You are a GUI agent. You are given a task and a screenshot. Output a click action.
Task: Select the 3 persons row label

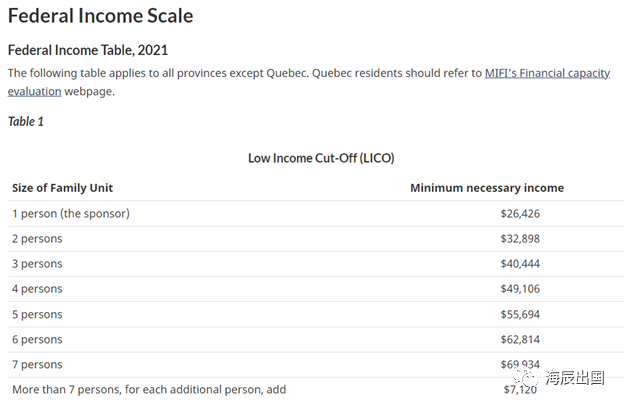[x=37, y=264]
